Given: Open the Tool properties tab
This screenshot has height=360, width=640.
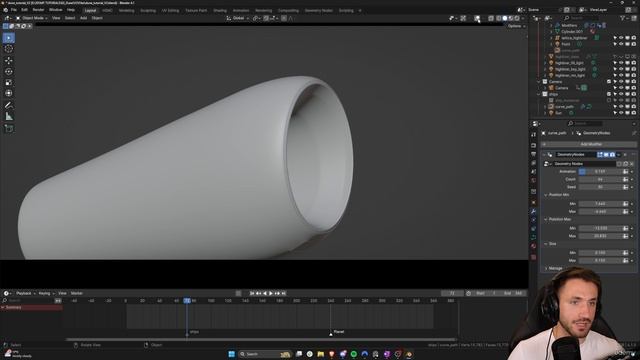Looking at the screenshot, I should pyautogui.click(x=533, y=134).
